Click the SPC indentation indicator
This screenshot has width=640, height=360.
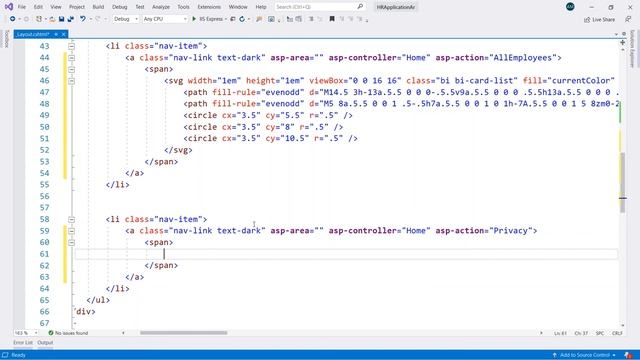pos(600,333)
